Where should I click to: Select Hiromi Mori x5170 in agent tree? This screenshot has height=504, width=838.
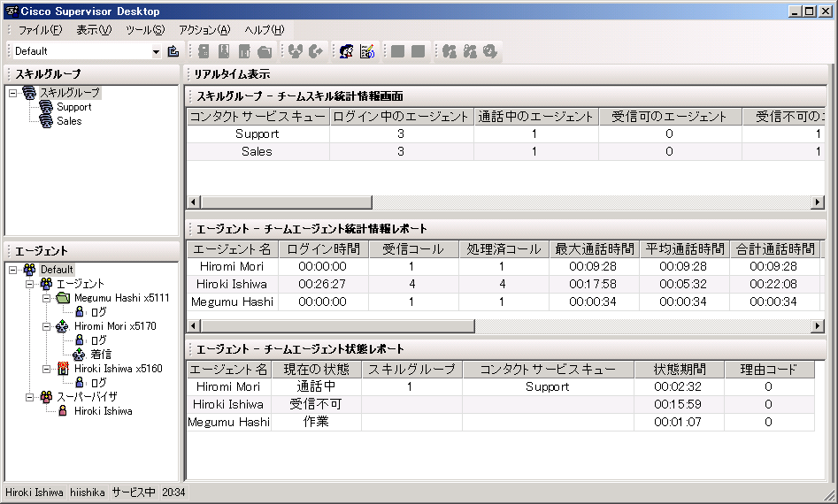(x=115, y=325)
